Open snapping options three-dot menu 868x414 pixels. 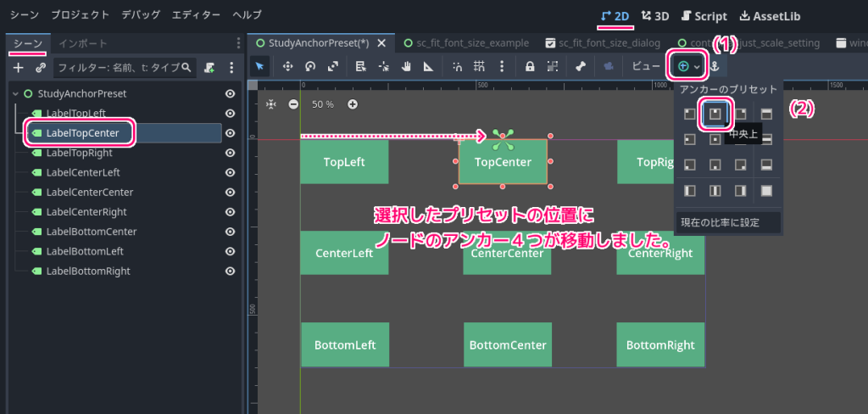[502, 66]
